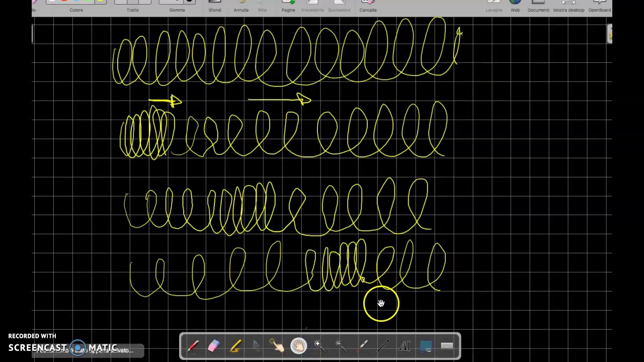The width and height of the screenshot is (644, 362).
Task: Click the zoom in magnifier
Action: click(x=319, y=346)
